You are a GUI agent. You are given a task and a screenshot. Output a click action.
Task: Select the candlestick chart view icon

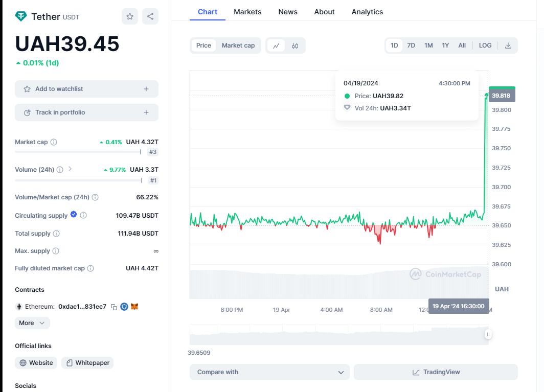[295, 45]
